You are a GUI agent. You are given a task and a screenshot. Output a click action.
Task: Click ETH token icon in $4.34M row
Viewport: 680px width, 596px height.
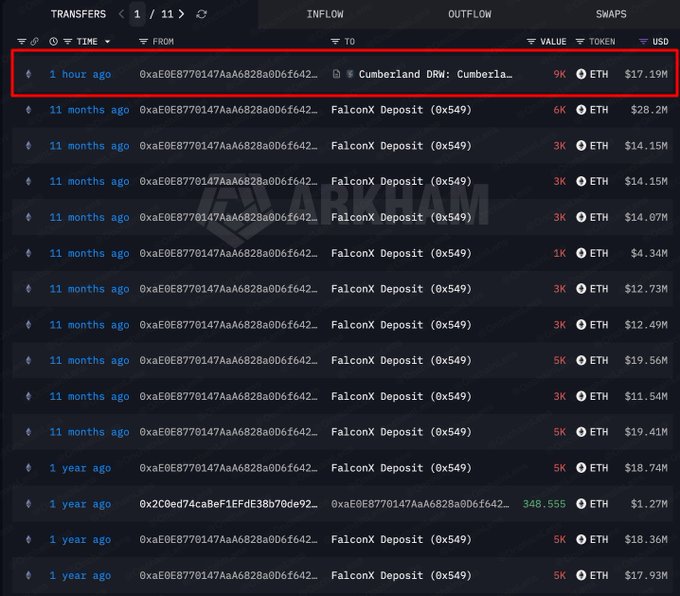tap(581, 253)
